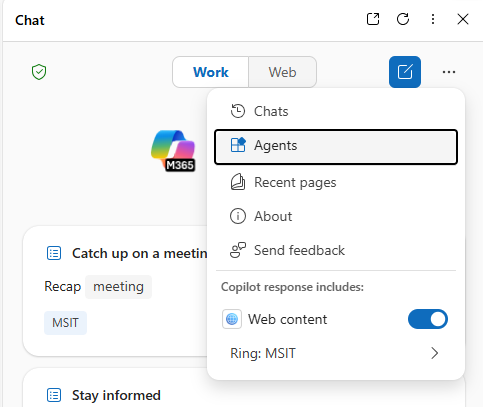Viewport: 483px width, 407px height.
Task: Select Send feedback menu entry
Action: coord(336,250)
